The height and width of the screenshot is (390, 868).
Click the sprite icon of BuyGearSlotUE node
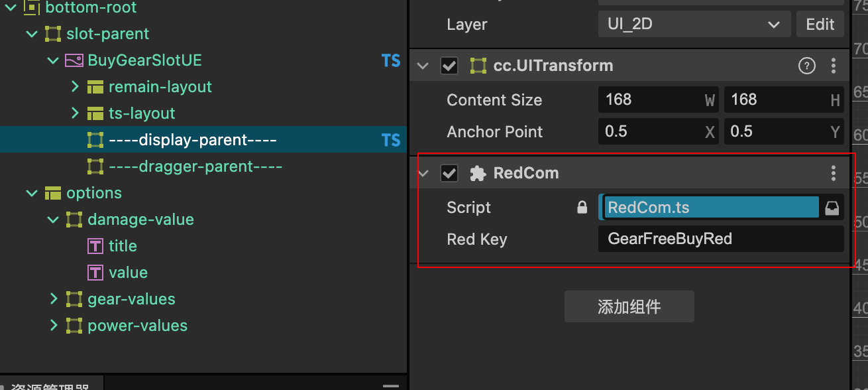click(74, 60)
